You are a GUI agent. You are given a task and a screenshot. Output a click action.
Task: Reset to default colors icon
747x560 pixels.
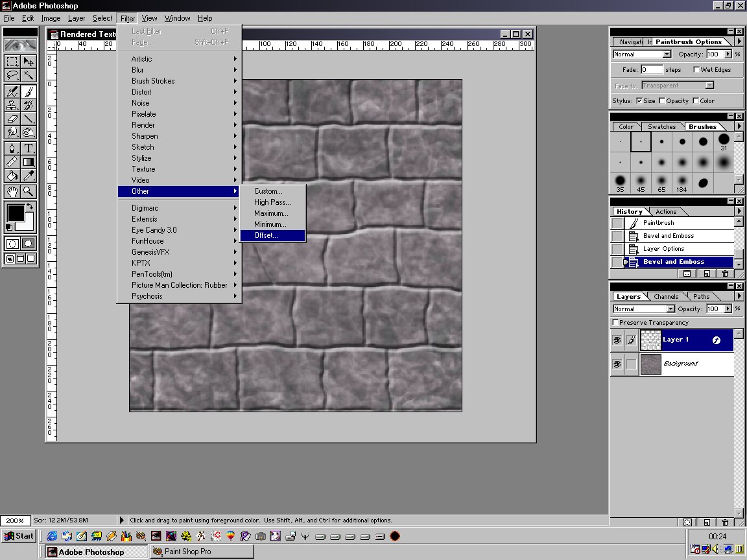pos(8,227)
